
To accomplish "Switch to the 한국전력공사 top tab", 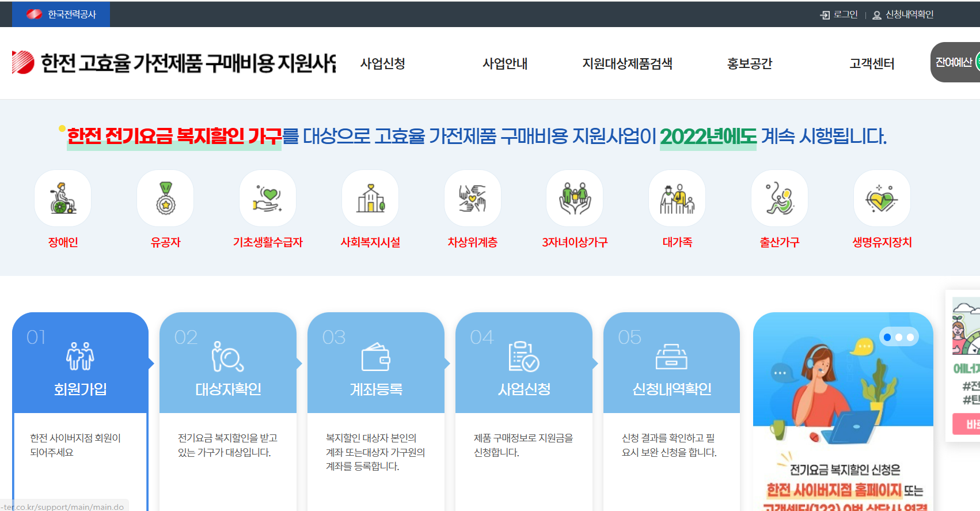I will point(61,14).
